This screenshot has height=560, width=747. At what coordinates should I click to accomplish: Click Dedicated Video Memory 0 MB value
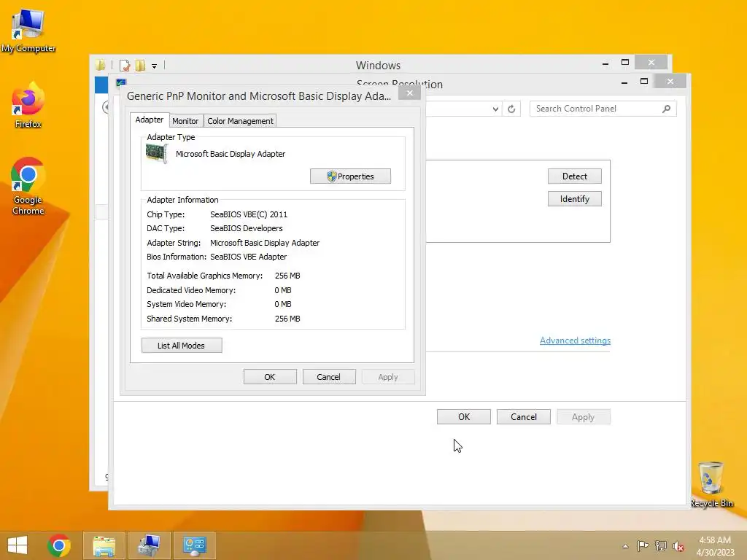click(283, 290)
